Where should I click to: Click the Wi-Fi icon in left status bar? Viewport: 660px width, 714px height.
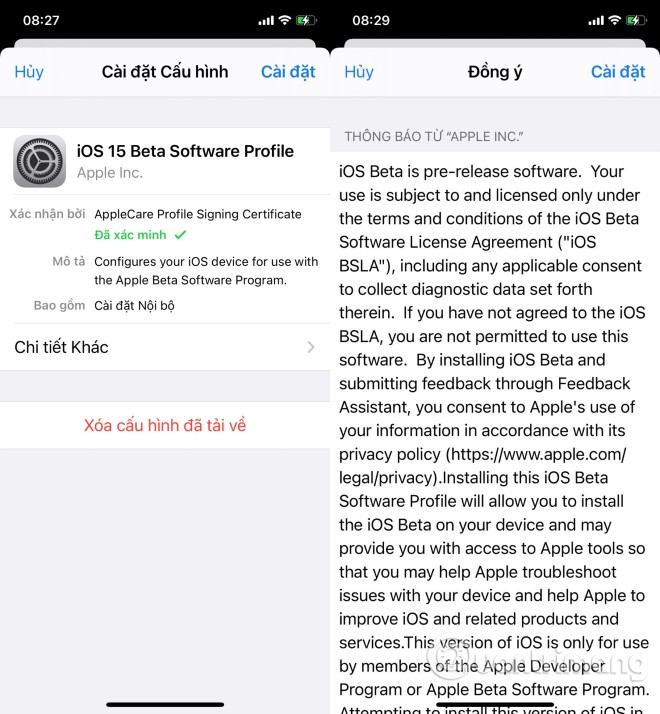285,20
